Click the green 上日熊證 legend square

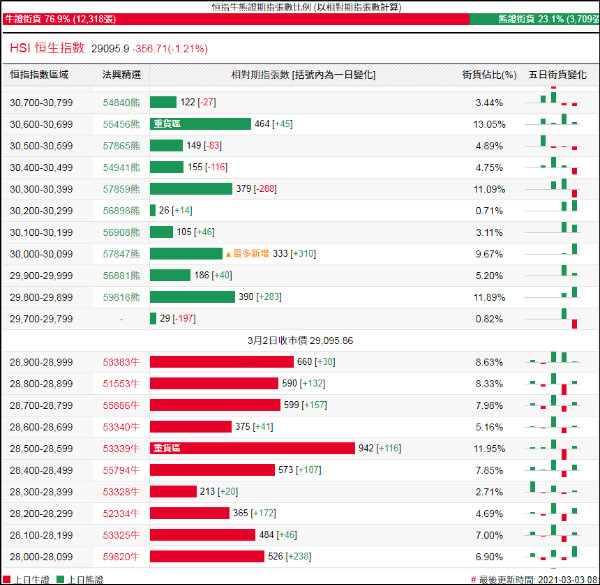pos(60,580)
